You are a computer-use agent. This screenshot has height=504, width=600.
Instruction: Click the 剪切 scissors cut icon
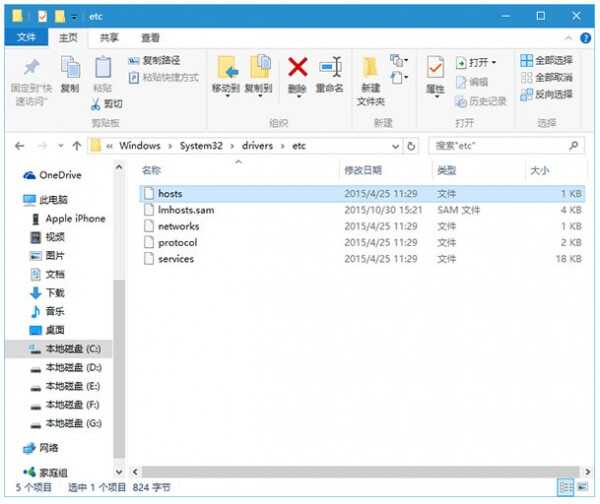(x=95, y=103)
